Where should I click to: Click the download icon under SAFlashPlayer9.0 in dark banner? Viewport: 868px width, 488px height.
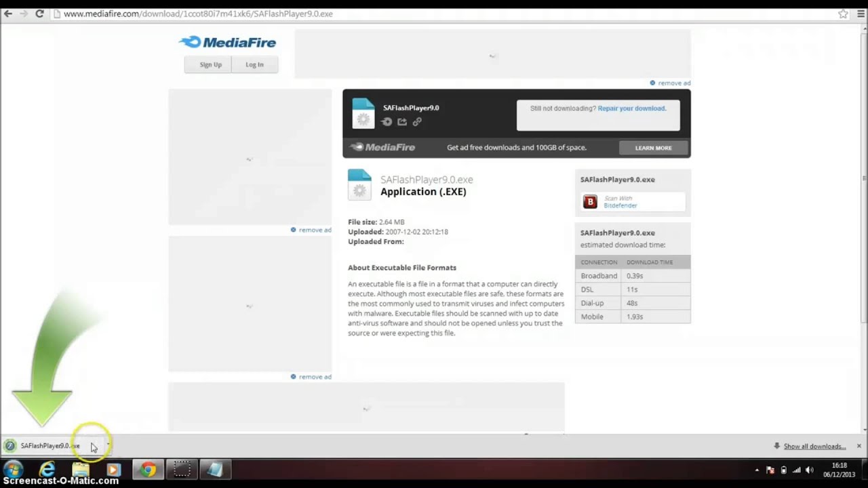(387, 121)
